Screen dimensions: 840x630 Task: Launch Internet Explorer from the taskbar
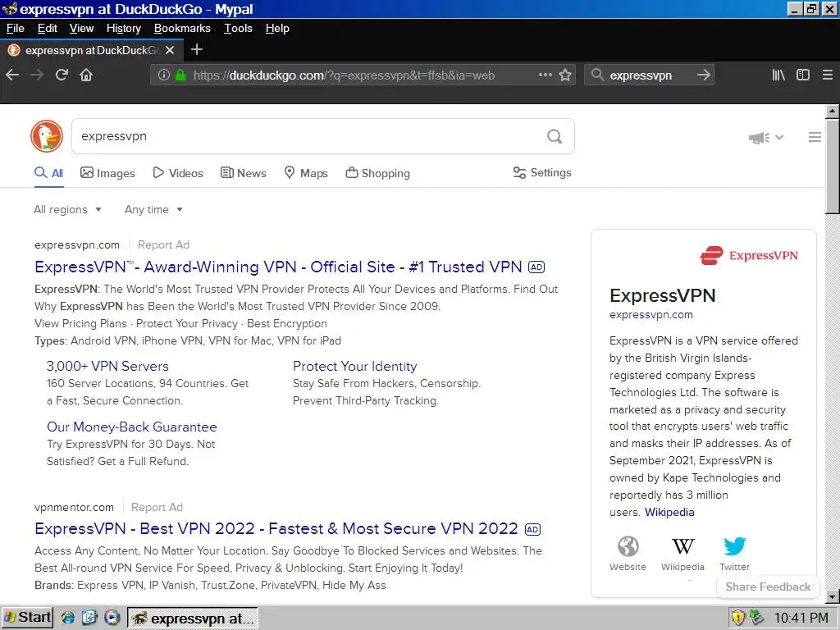(x=68, y=618)
